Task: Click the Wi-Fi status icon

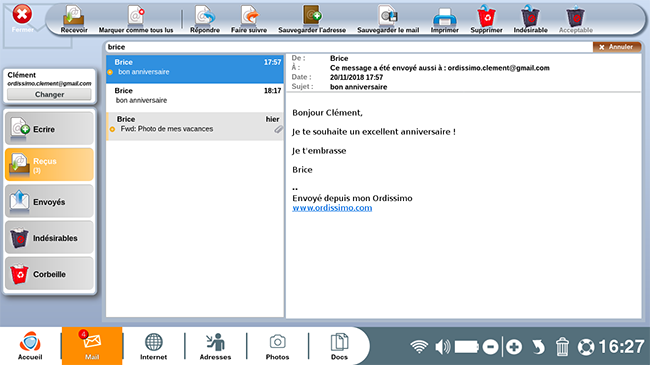Action: click(419, 347)
